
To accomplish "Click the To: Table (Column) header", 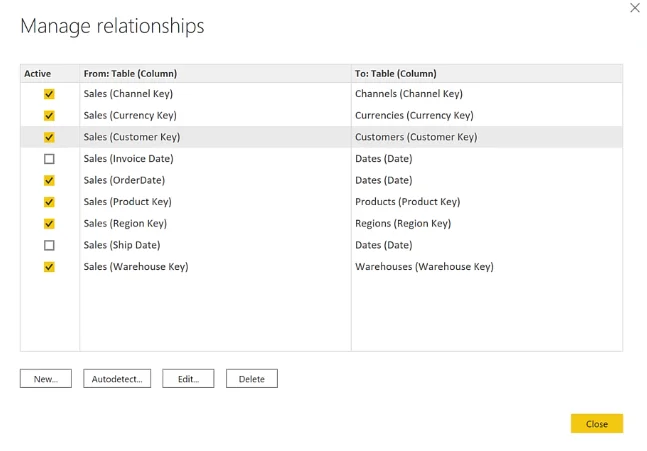I will 395,73.
